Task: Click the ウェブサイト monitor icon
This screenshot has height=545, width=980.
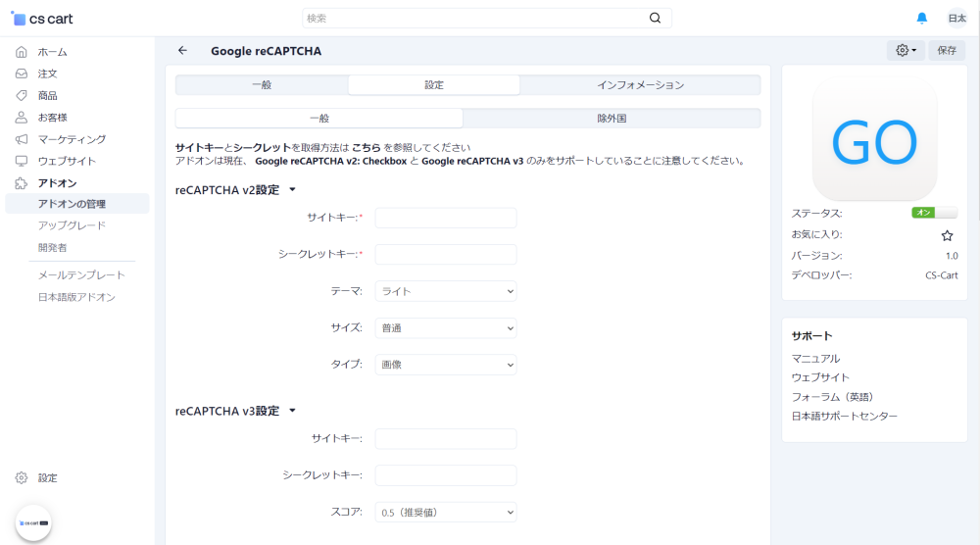Action: tap(22, 162)
